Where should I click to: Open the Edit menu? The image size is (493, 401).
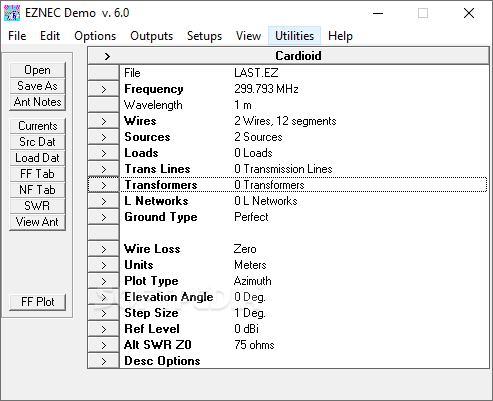(x=50, y=36)
